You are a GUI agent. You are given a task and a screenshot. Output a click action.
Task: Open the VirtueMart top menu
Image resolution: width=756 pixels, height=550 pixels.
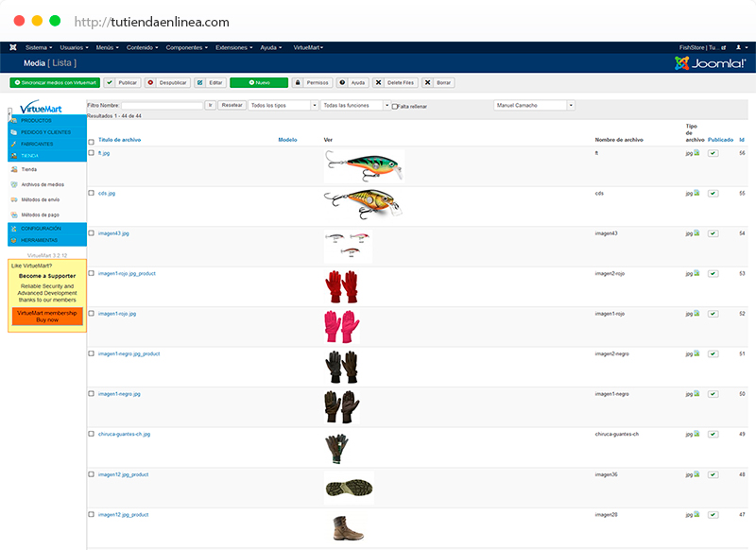coord(309,47)
